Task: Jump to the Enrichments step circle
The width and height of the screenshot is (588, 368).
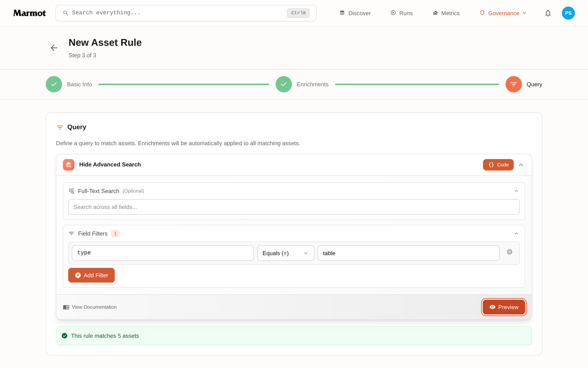Action: pyautogui.click(x=284, y=84)
